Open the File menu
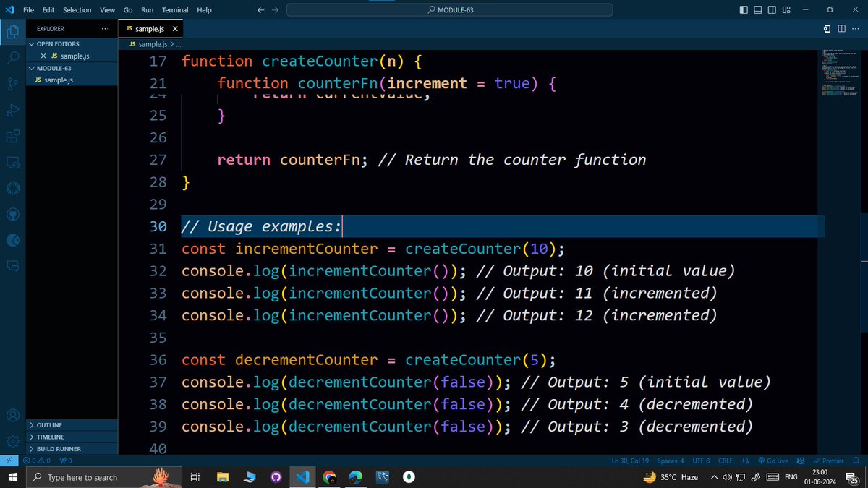Image resolution: width=868 pixels, height=488 pixels. [29, 10]
